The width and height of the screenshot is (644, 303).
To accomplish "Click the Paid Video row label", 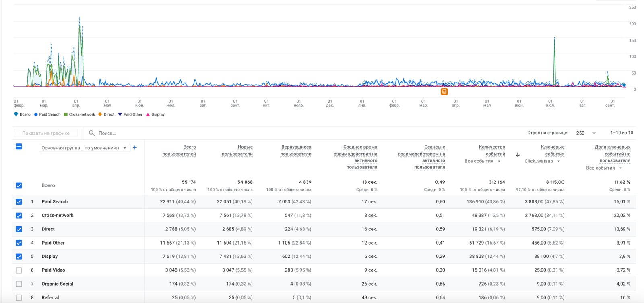I will [x=54, y=270].
